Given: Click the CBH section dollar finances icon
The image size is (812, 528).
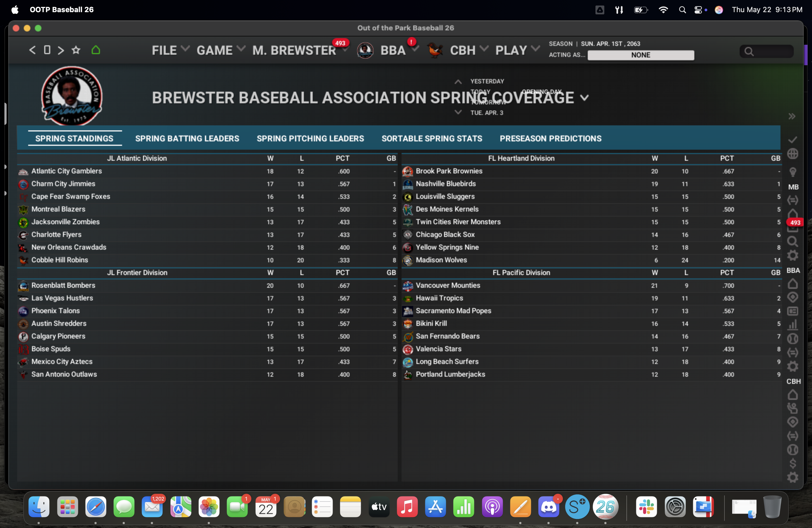Looking at the screenshot, I should click(x=793, y=464).
